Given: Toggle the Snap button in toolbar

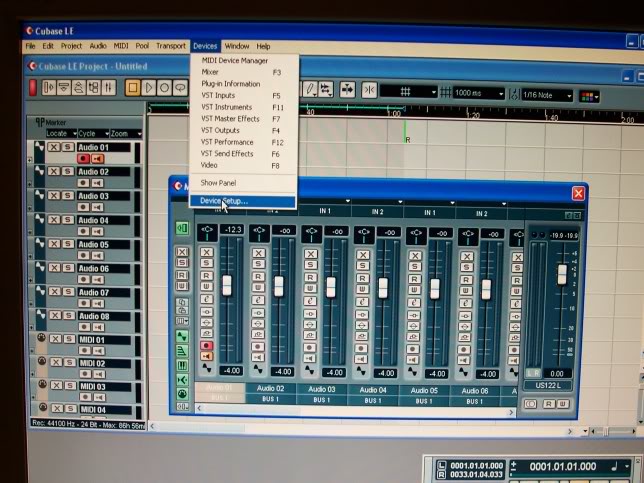Looking at the screenshot, I should click(x=369, y=90).
